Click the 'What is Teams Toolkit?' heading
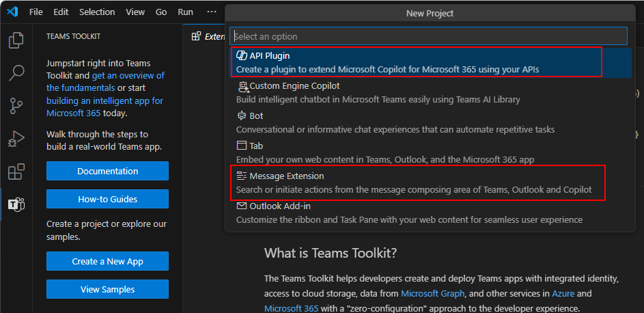The image size is (644, 313). coord(331,253)
